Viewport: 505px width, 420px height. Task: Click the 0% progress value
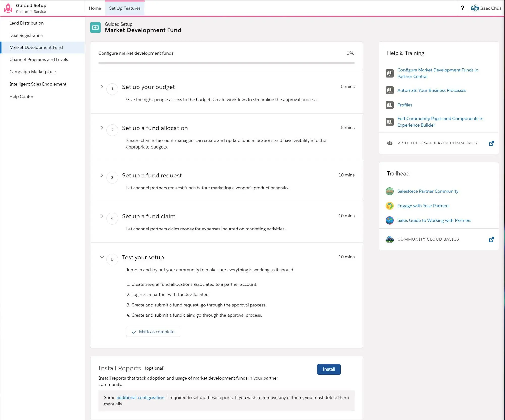pyautogui.click(x=350, y=53)
